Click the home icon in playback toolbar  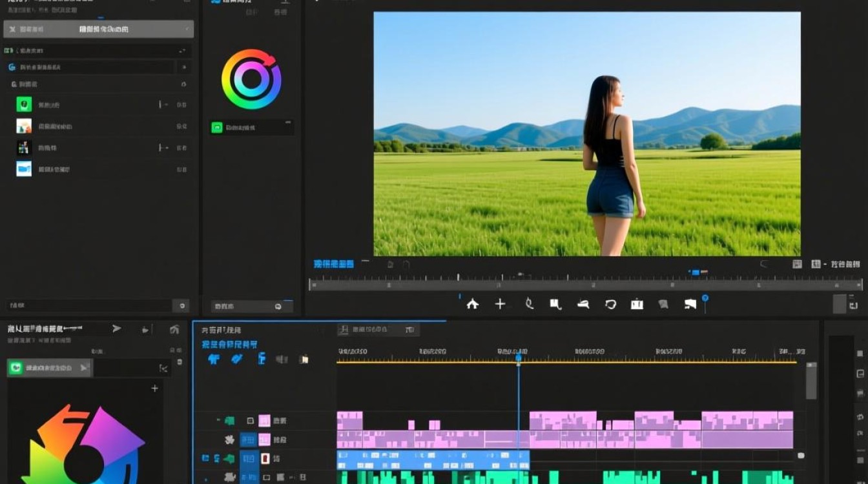(x=473, y=304)
